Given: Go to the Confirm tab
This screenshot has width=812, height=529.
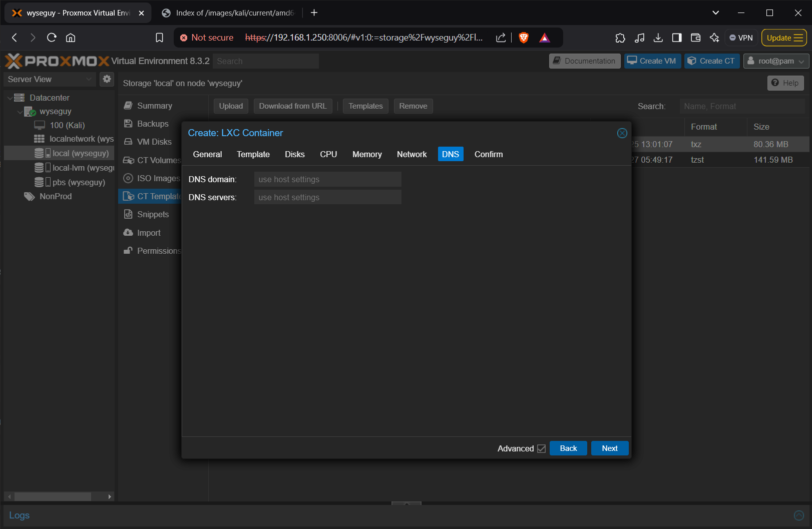Looking at the screenshot, I should tap(489, 154).
